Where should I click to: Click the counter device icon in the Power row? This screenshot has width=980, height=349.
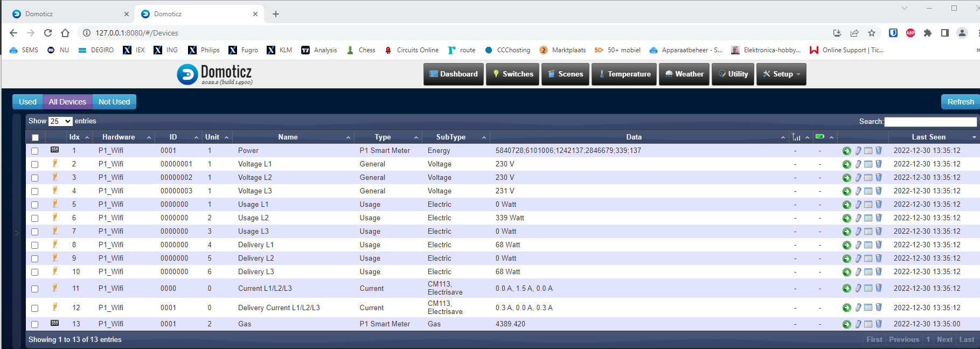(54, 150)
